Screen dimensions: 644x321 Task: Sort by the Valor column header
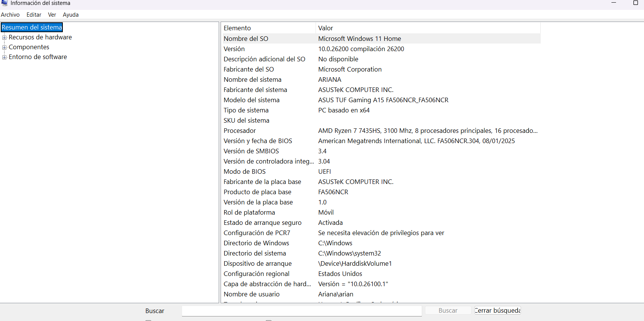428,28
